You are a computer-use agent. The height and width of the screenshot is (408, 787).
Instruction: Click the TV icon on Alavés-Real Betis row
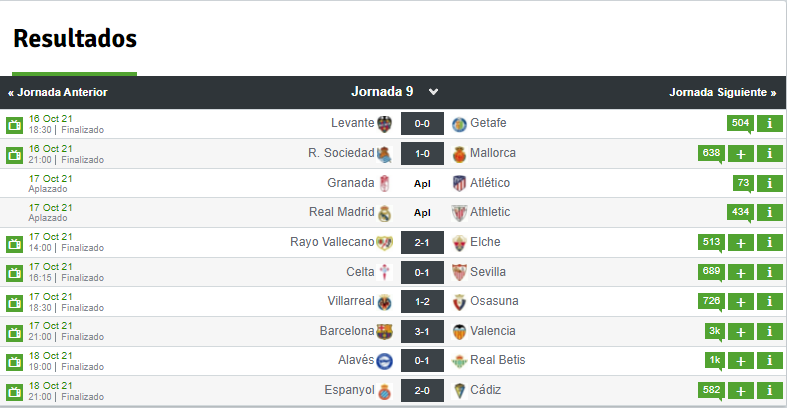pyautogui.click(x=14, y=362)
